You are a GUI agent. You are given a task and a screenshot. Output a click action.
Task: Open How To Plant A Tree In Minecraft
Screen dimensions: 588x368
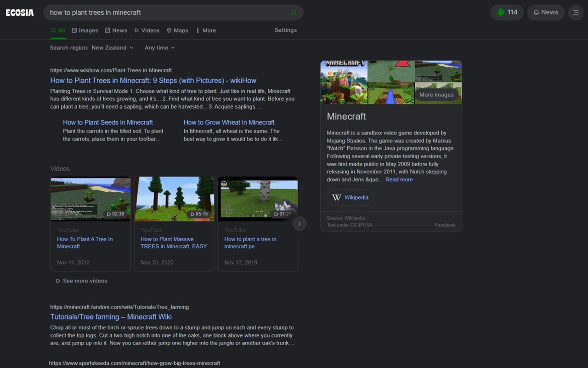85,243
